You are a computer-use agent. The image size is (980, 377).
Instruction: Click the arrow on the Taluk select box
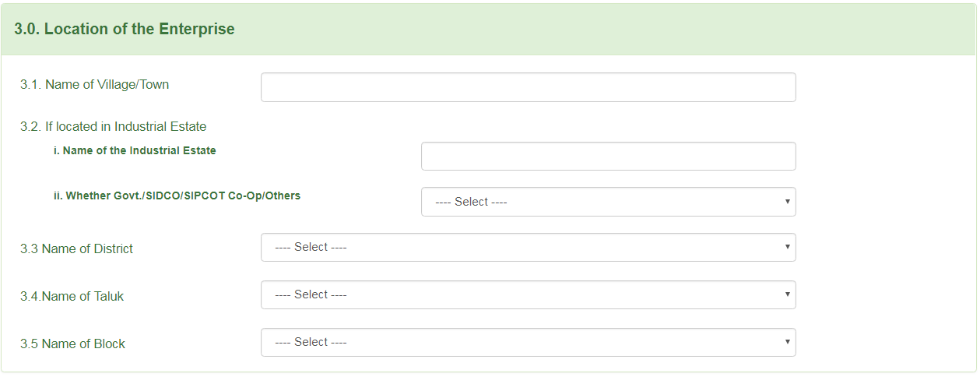(x=788, y=294)
